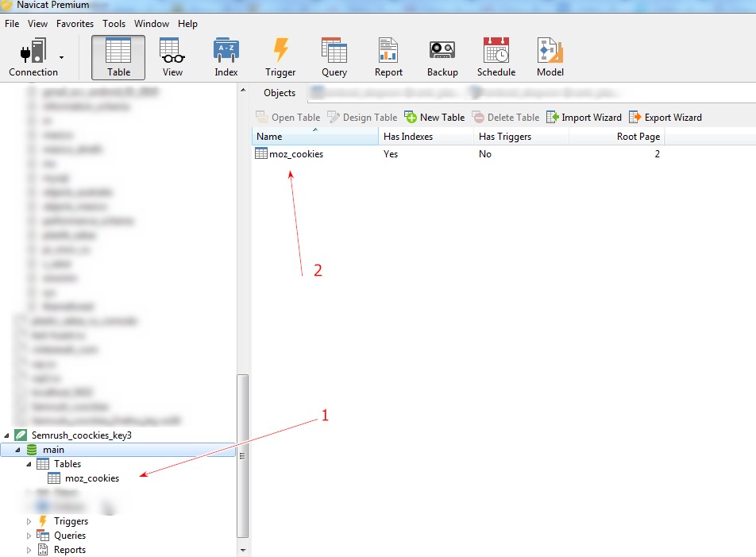Select the Table toolbar button
Viewport: 756px width, 557px height.
118,57
